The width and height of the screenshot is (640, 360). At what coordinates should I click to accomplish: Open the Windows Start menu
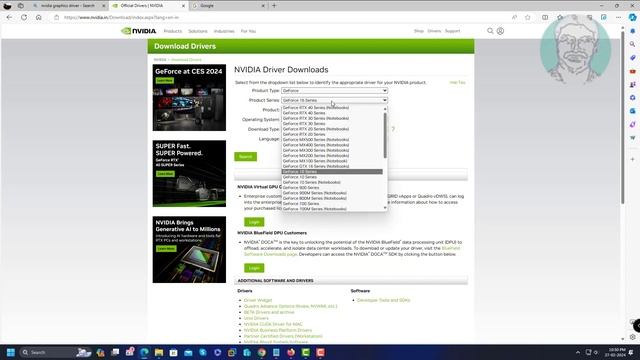11,352
